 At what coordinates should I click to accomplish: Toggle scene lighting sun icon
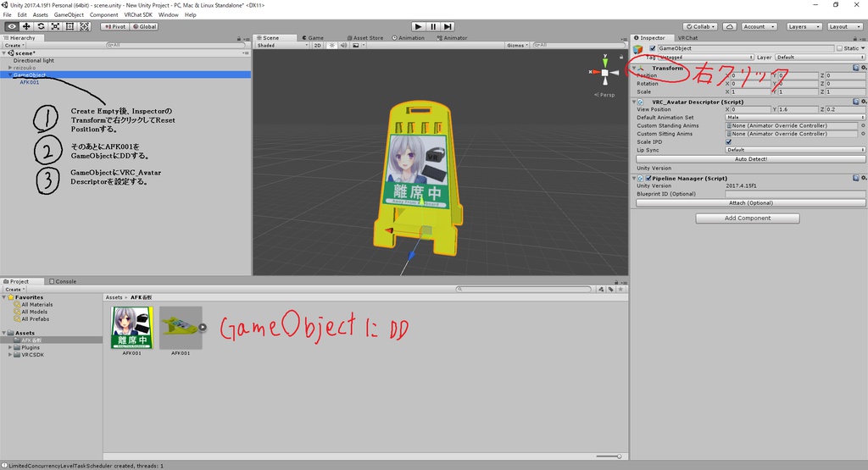point(331,46)
